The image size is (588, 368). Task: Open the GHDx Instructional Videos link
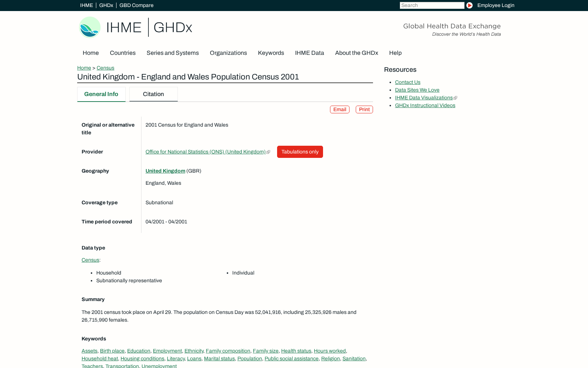[x=425, y=106]
